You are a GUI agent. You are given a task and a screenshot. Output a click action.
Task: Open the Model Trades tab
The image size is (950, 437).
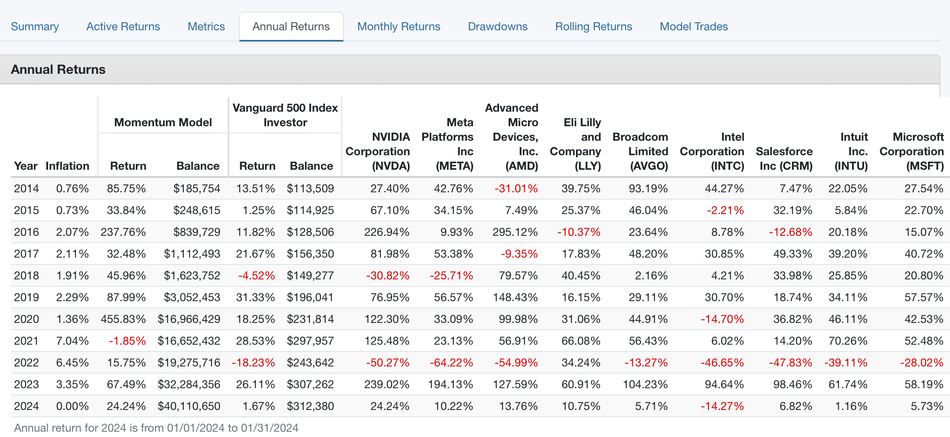694,27
